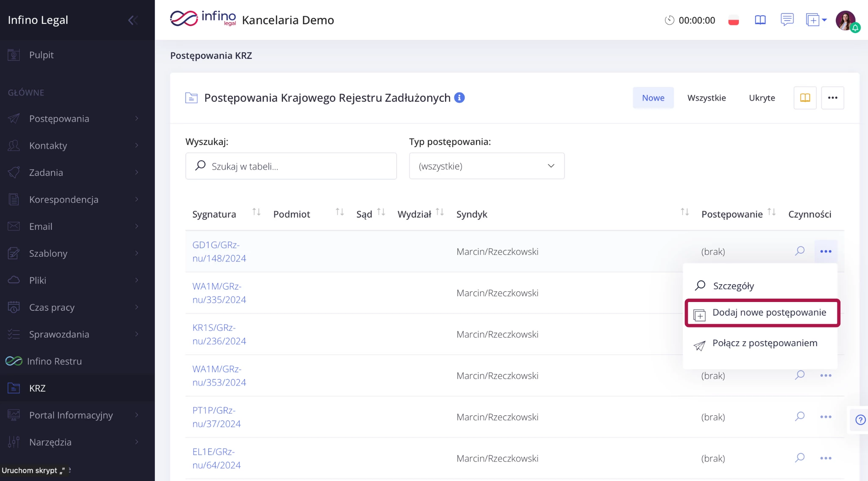Open the orange book guide button
The height and width of the screenshot is (481, 868).
[x=805, y=98]
